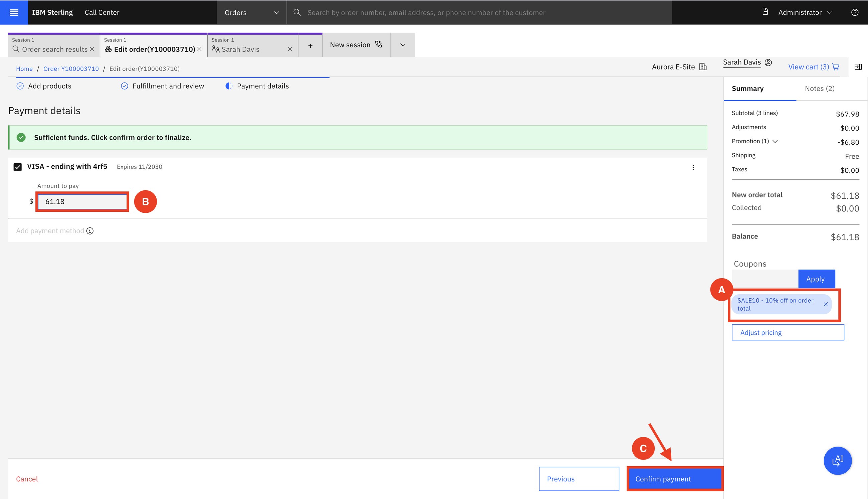Expand the Administrator user menu

(805, 12)
